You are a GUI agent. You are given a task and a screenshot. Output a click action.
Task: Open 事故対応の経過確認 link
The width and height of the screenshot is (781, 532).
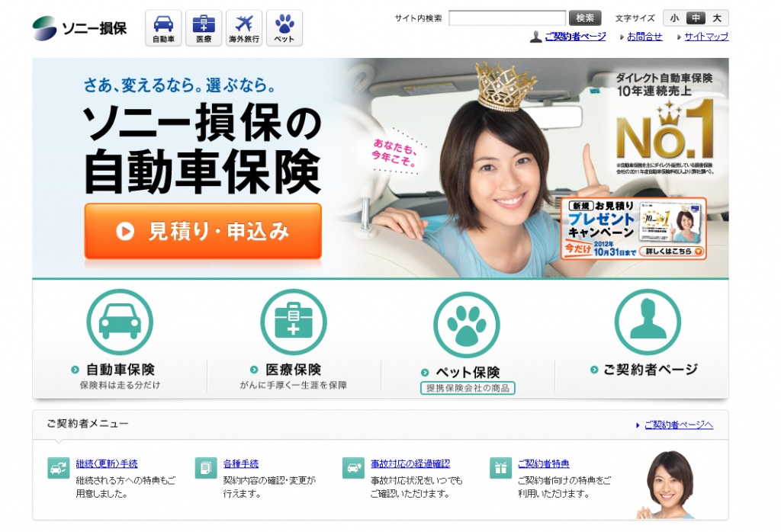click(x=410, y=464)
